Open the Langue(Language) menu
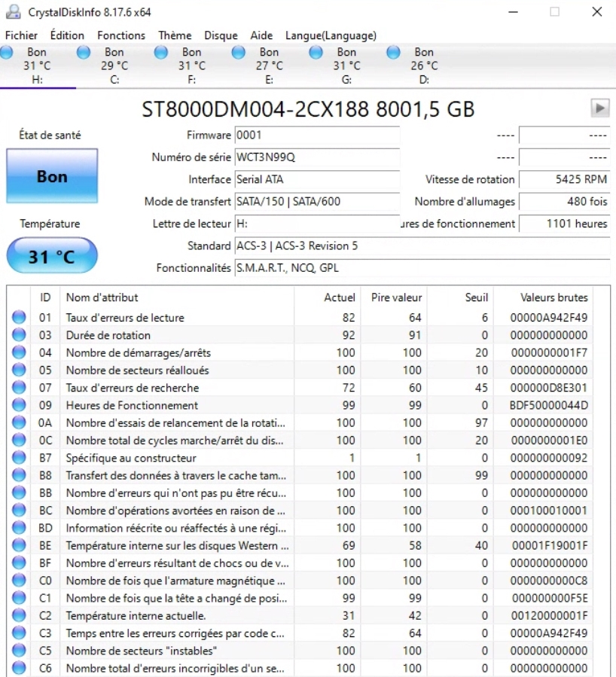This screenshot has height=677, width=616. click(x=331, y=35)
